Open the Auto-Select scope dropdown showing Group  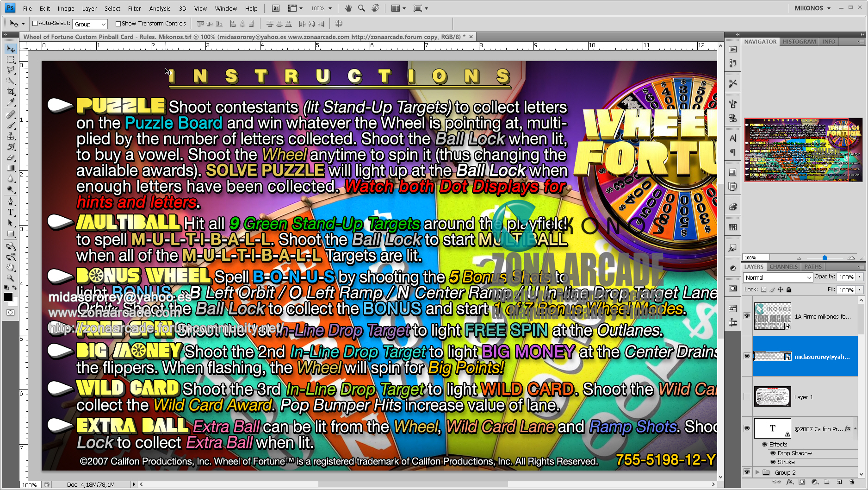tap(90, 23)
